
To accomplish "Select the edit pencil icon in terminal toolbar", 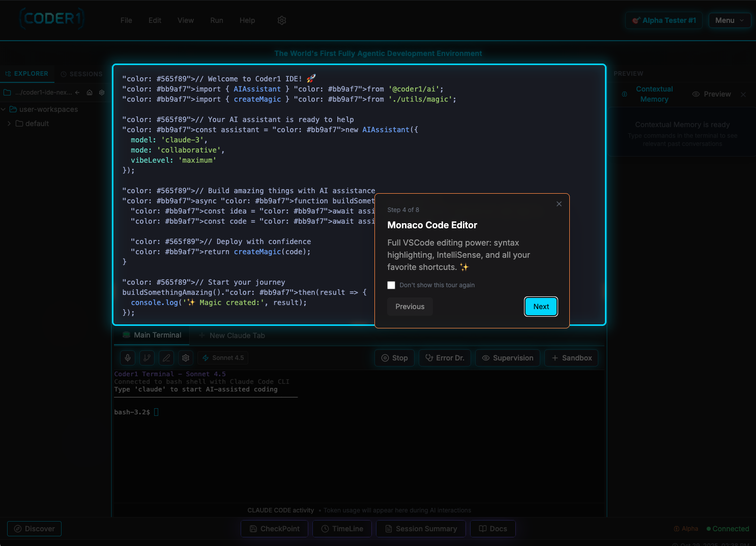I will [166, 358].
